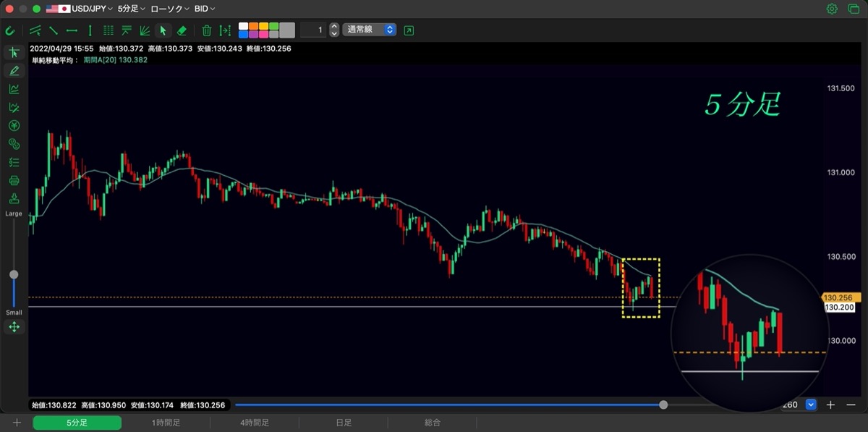Select the magnet snap tool
This screenshot has width=868, height=432.
[10, 30]
